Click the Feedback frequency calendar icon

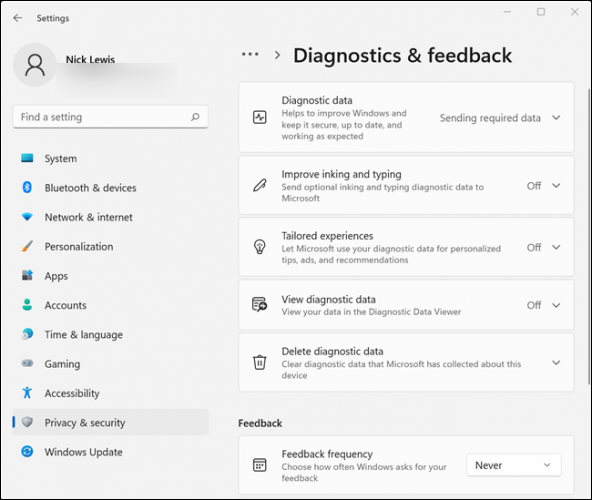click(259, 465)
